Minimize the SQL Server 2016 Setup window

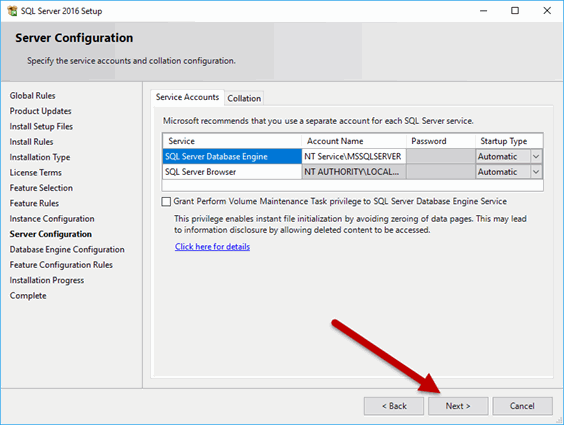[x=483, y=11]
